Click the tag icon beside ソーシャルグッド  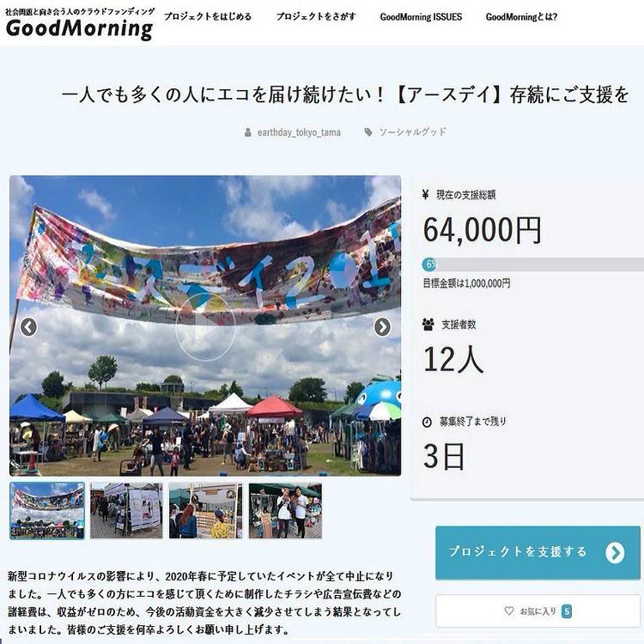click(x=368, y=132)
